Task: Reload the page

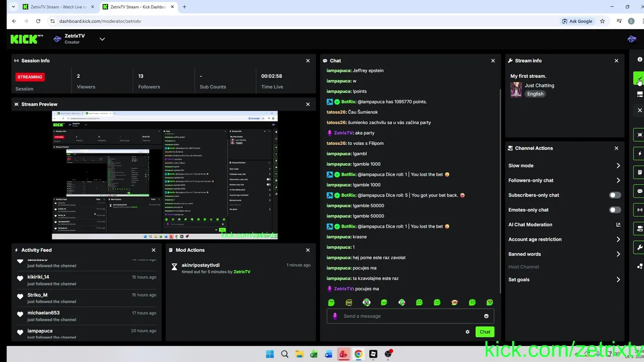Action: pyautogui.click(x=38, y=21)
